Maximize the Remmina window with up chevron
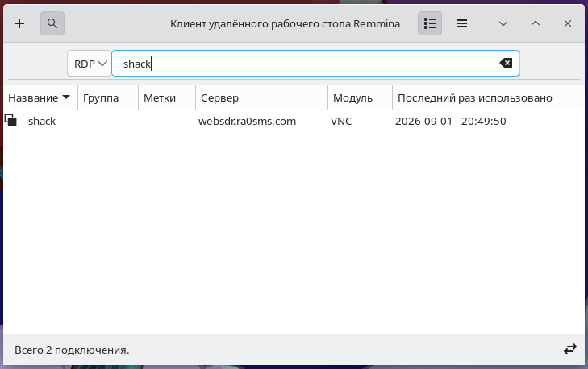The image size is (588, 369). pos(536,23)
